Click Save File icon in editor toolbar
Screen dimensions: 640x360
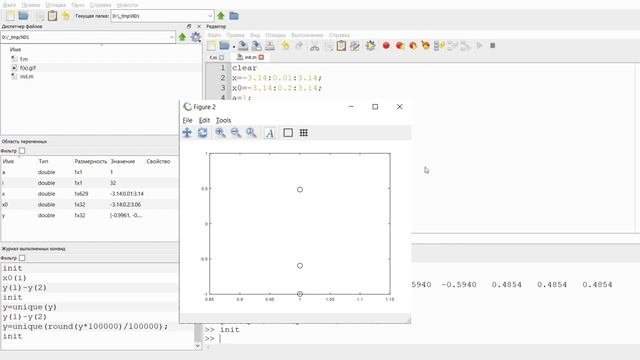[243, 46]
